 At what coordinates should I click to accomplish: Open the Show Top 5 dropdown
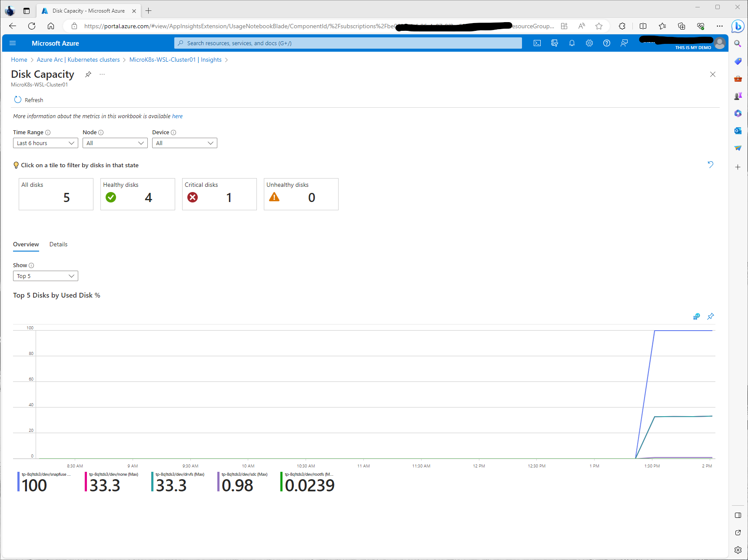click(x=46, y=276)
